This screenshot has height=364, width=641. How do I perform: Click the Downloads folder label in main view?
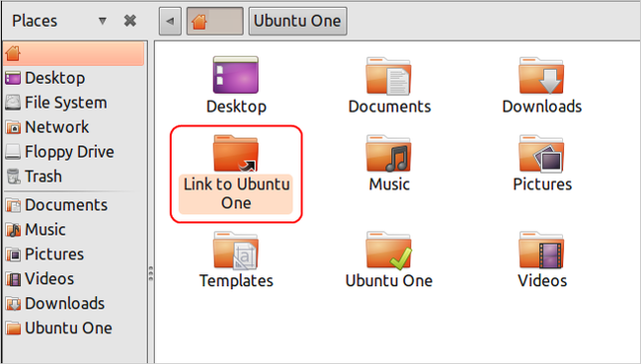(x=541, y=107)
